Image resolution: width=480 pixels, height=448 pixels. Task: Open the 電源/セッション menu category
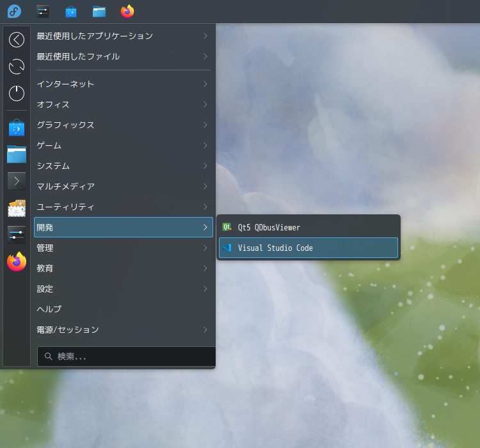(x=124, y=330)
